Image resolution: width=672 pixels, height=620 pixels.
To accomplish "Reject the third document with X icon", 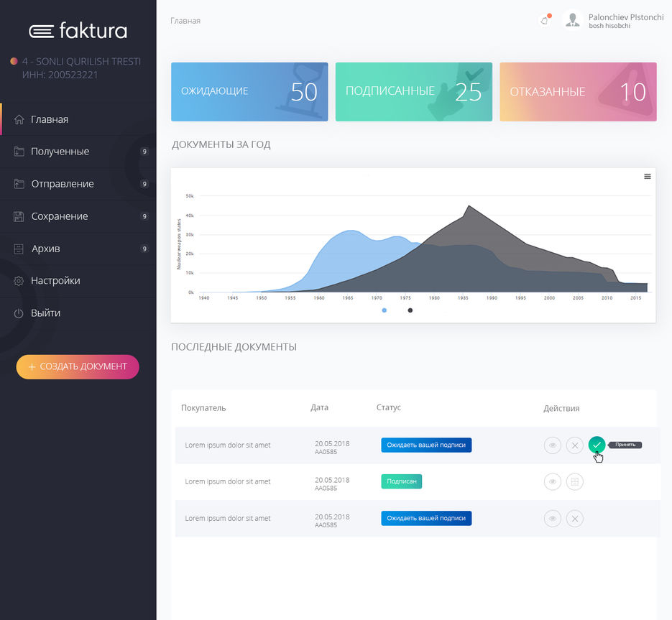I will pyautogui.click(x=574, y=518).
